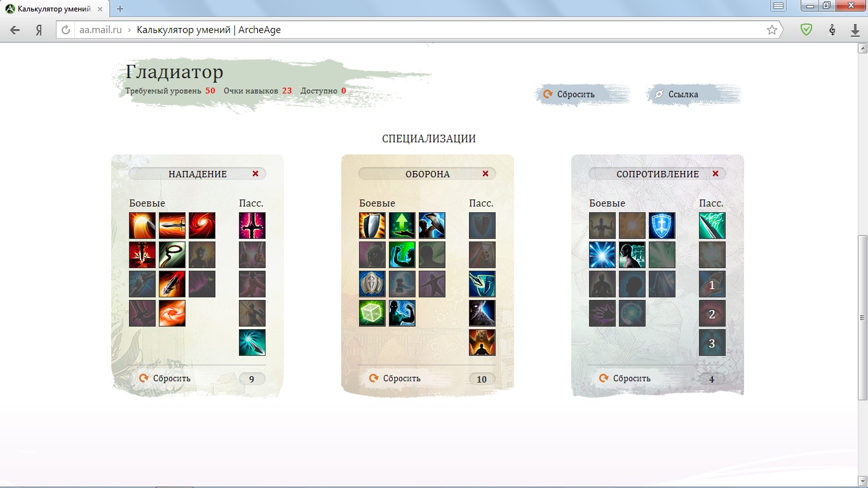Select the orange swirl skill in Нападение
Screen dimensions: 868x488
tap(172, 313)
